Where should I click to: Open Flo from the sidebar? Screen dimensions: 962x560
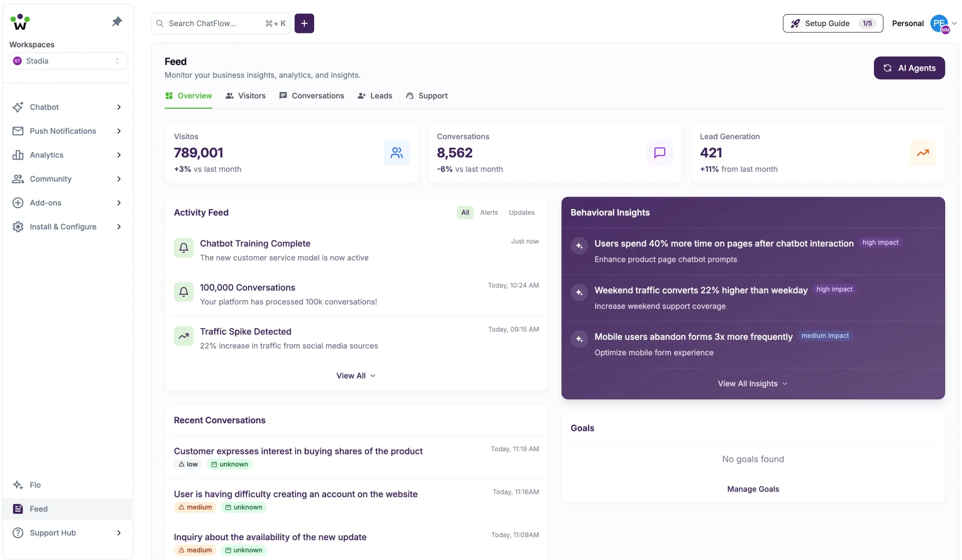[35, 485]
